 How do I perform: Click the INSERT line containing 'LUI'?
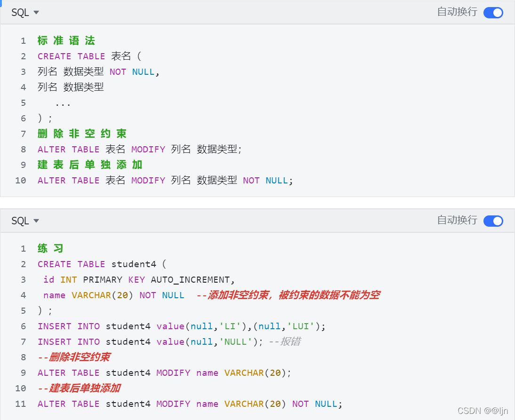click(x=181, y=326)
